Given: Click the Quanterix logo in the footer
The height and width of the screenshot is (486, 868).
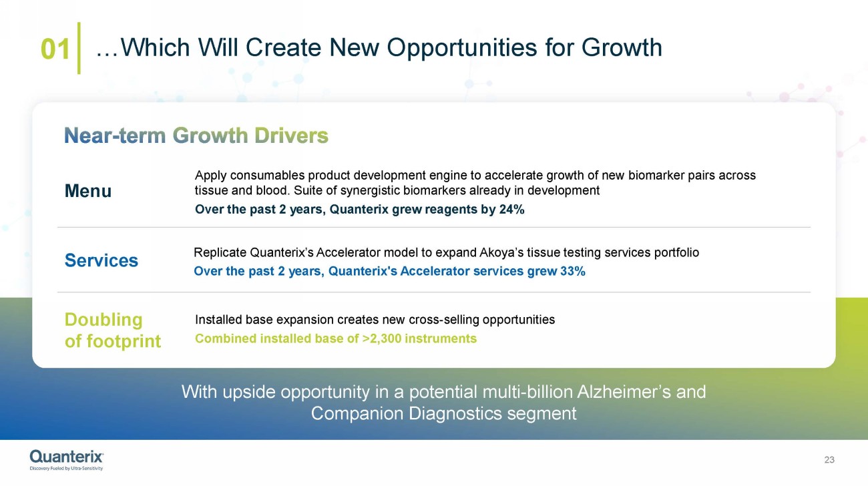Looking at the screenshot, I should (x=67, y=460).
